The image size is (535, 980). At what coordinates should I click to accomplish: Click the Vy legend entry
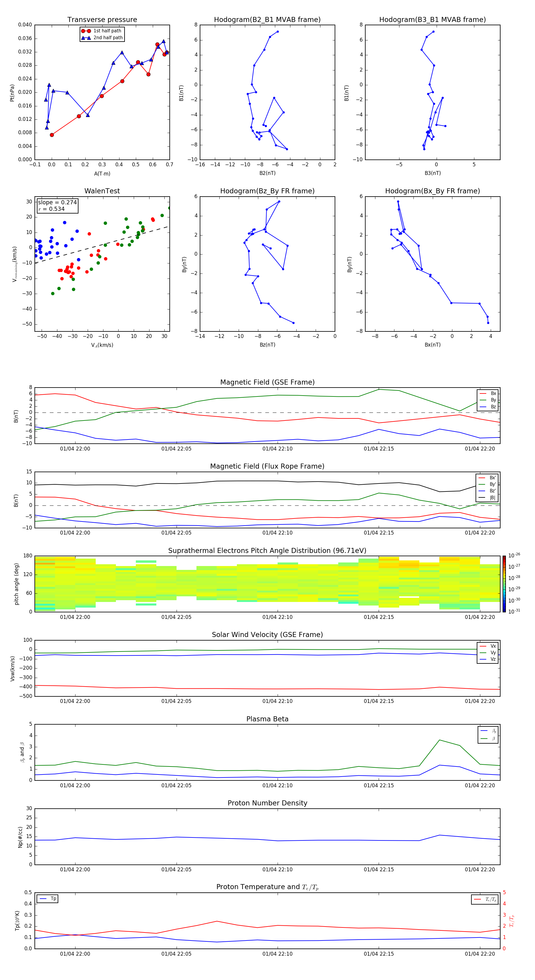(488, 653)
